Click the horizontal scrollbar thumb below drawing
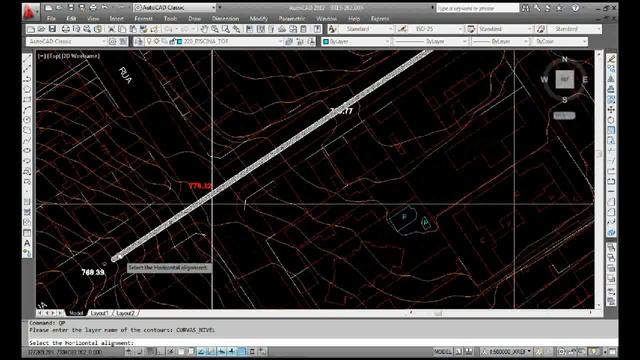Image resolution: width=640 pixels, height=360 pixels. 438,313
